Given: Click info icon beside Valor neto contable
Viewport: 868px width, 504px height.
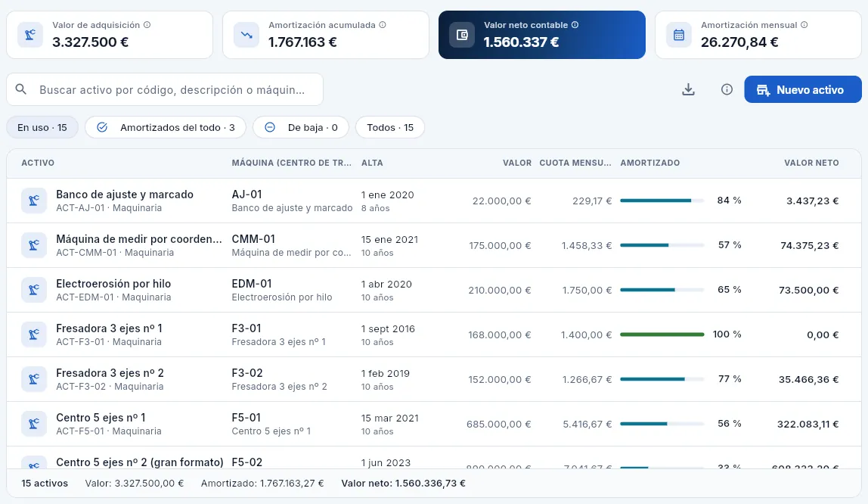Looking at the screenshot, I should click(575, 25).
